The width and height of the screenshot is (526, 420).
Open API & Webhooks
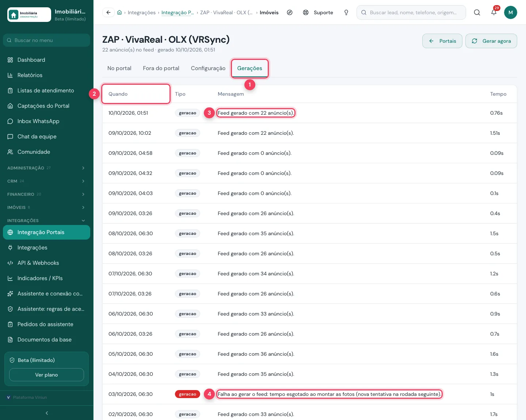(46, 263)
